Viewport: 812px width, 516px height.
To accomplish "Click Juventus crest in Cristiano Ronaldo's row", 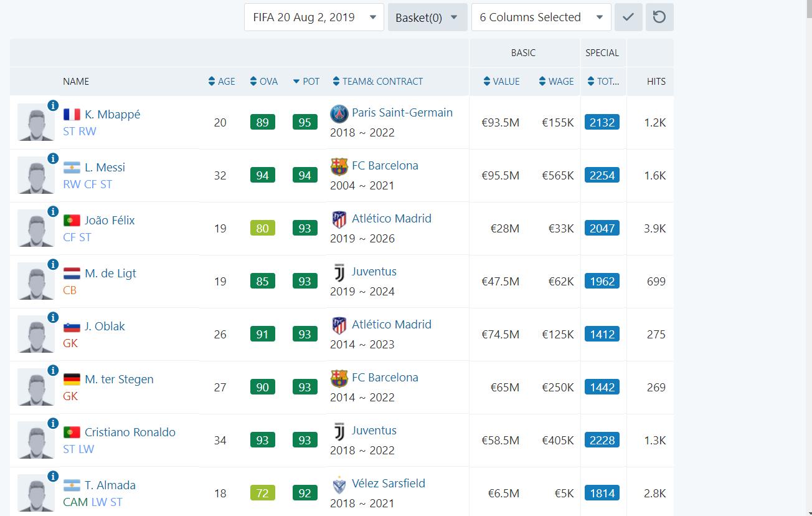I will pyautogui.click(x=339, y=431).
